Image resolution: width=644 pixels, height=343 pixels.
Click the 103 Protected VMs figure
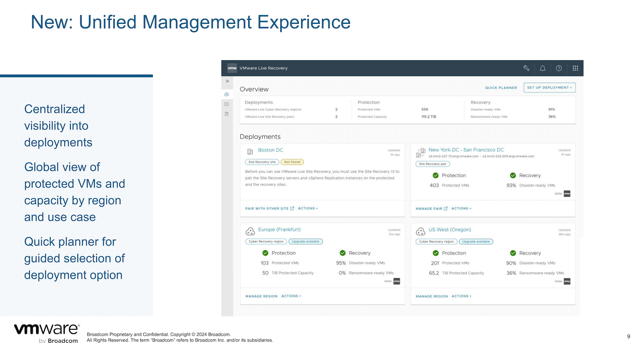[x=264, y=263]
